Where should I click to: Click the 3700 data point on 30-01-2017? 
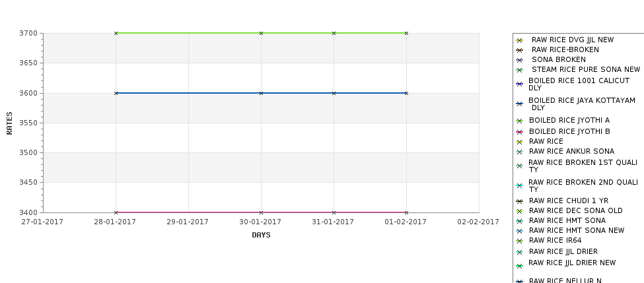point(261,33)
